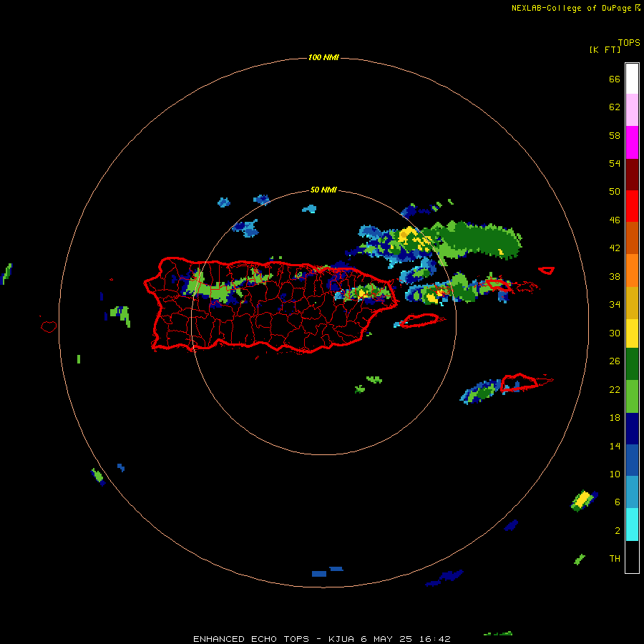Click the "[K FT]" units label

(605, 49)
